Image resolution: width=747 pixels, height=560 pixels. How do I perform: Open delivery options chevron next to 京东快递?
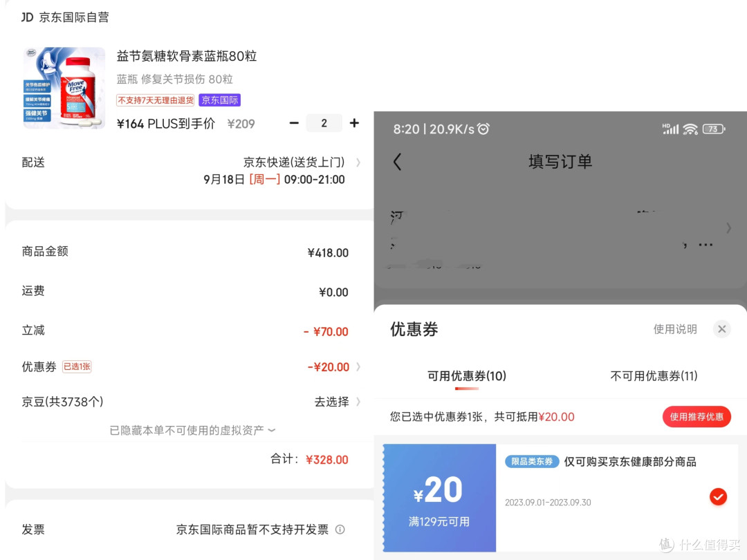(358, 162)
